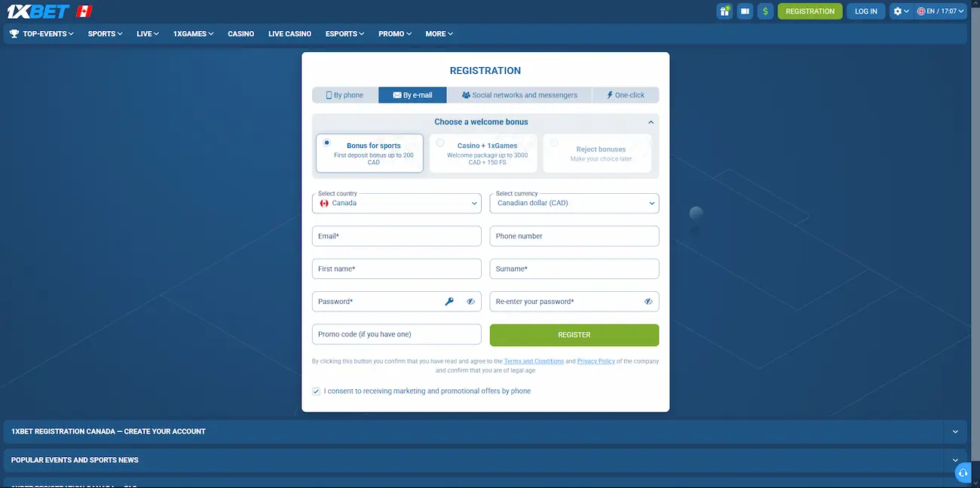
Task: Switch to By e-mail registration tab
Action: pos(412,95)
